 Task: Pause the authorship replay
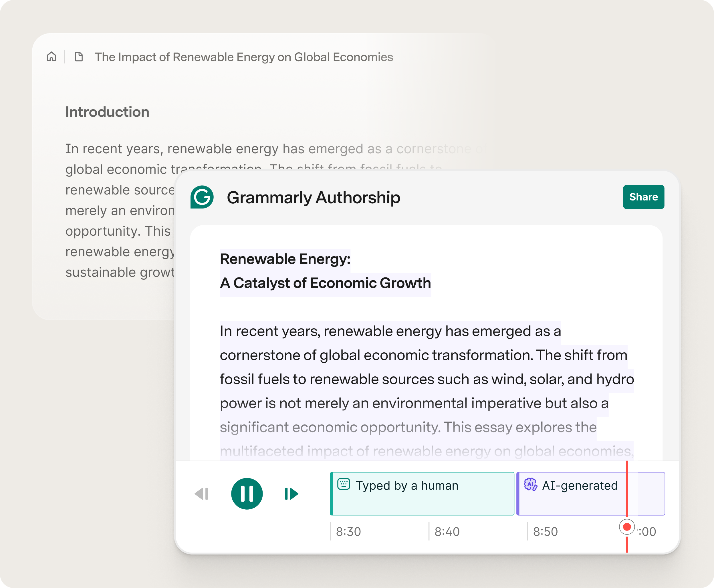[247, 494]
